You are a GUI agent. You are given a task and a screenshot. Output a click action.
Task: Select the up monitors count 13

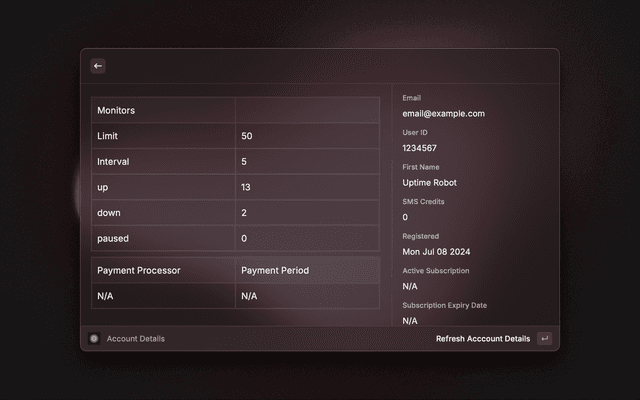coord(247,187)
